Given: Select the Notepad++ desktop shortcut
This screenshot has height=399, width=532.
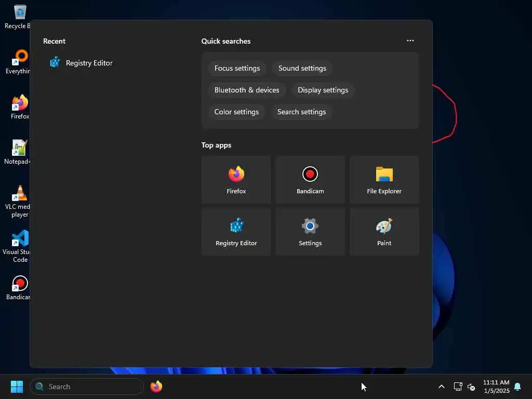Looking at the screenshot, I should (x=18, y=152).
